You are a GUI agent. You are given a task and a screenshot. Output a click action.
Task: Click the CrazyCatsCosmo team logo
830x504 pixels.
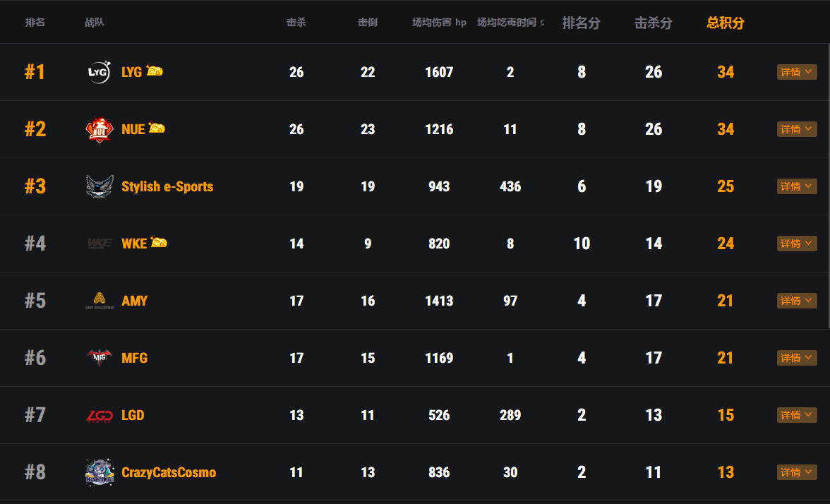tap(100, 472)
